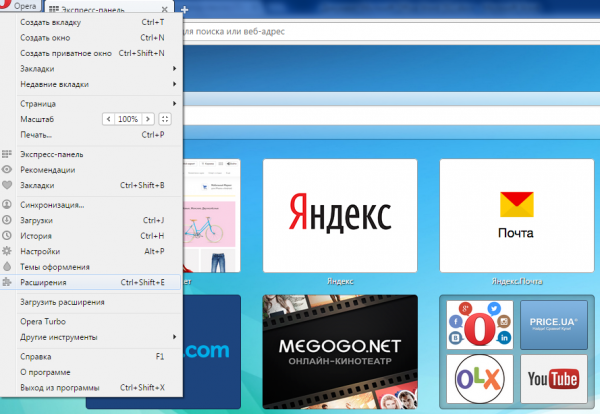Image resolution: width=600 pixels, height=414 pixels.
Task: Click the search bar on speed dial page
Action: (x=391, y=116)
